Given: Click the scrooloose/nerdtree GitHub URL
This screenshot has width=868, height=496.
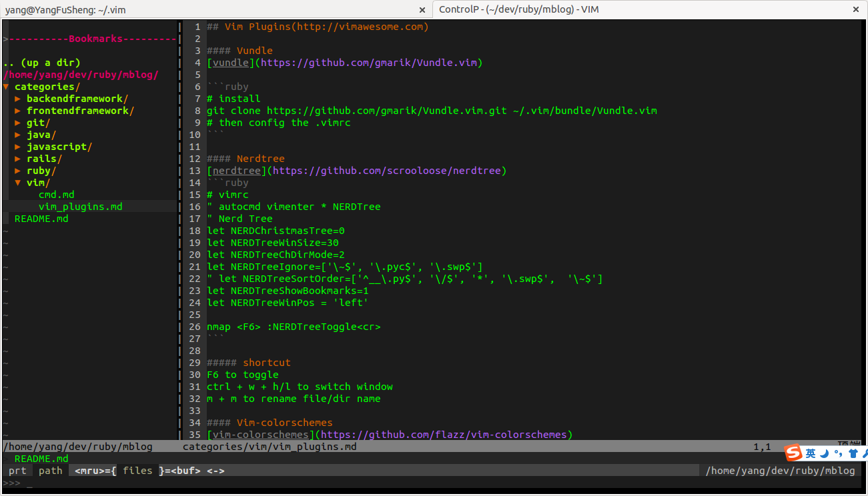Looking at the screenshot, I should click(386, 171).
